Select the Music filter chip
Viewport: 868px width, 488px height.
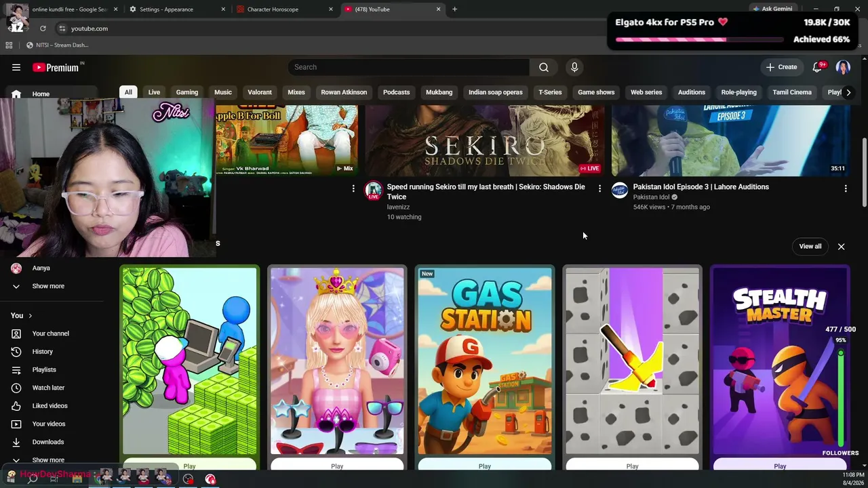click(x=223, y=92)
